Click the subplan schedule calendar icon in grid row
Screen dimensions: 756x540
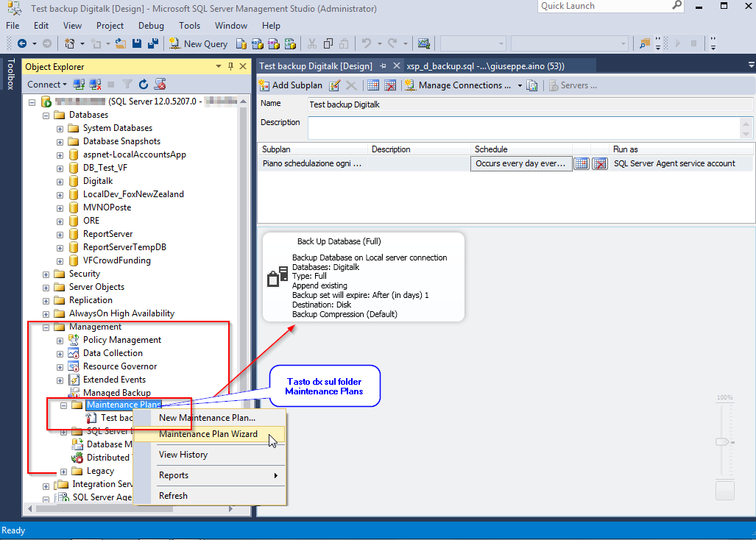pyautogui.click(x=582, y=163)
